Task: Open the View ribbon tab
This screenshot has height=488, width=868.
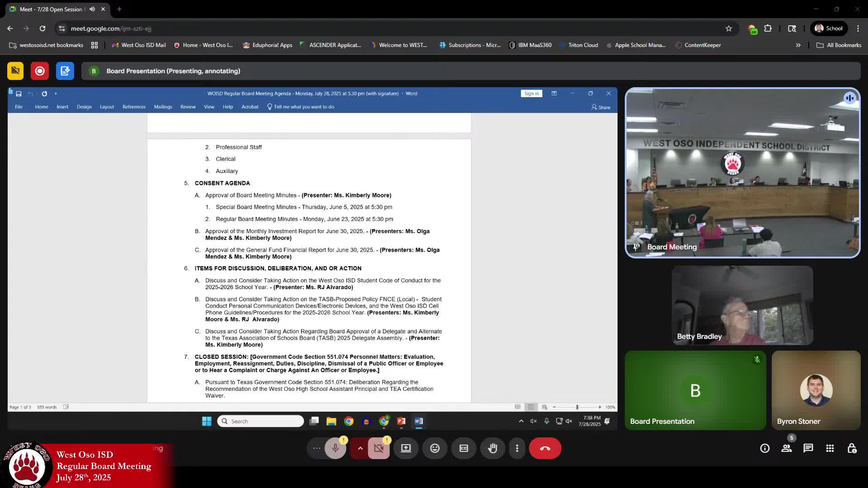Action: 209,107
